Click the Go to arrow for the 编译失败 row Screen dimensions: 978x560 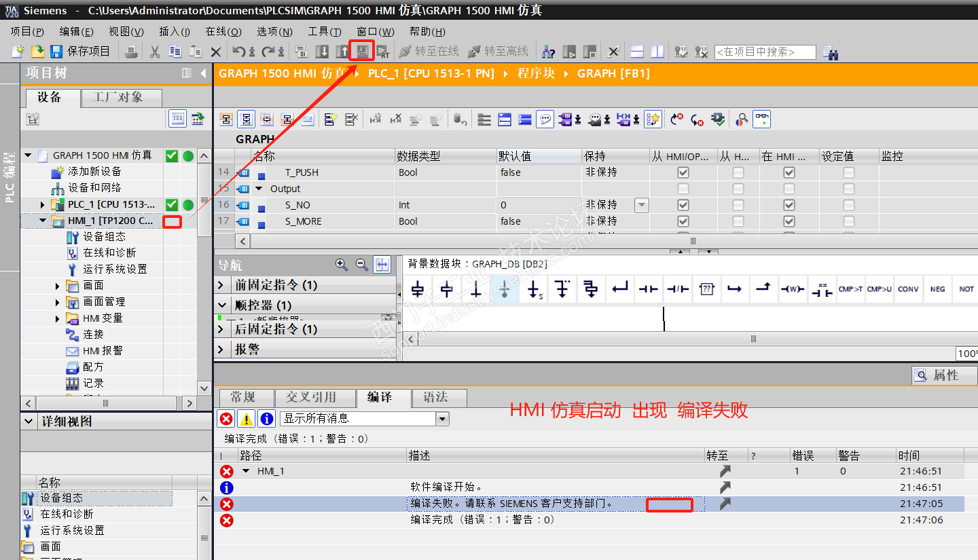pyautogui.click(x=725, y=504)
